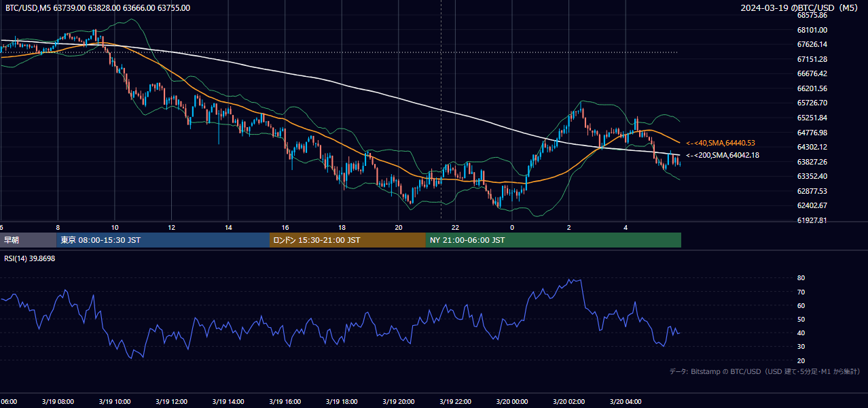Viewport: 868px width, 408px height.
Task: Click hour label 16 under price chart
Action: tap(285, 227)
